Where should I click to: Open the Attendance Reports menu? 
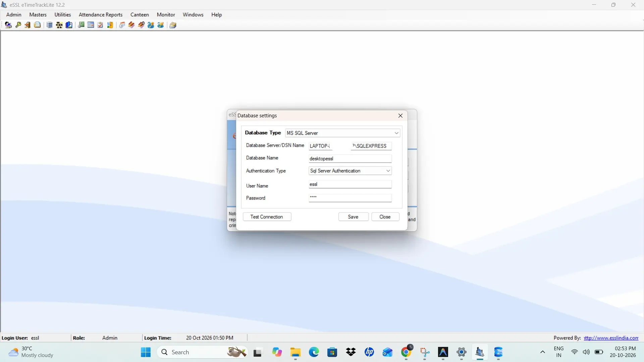101,15
